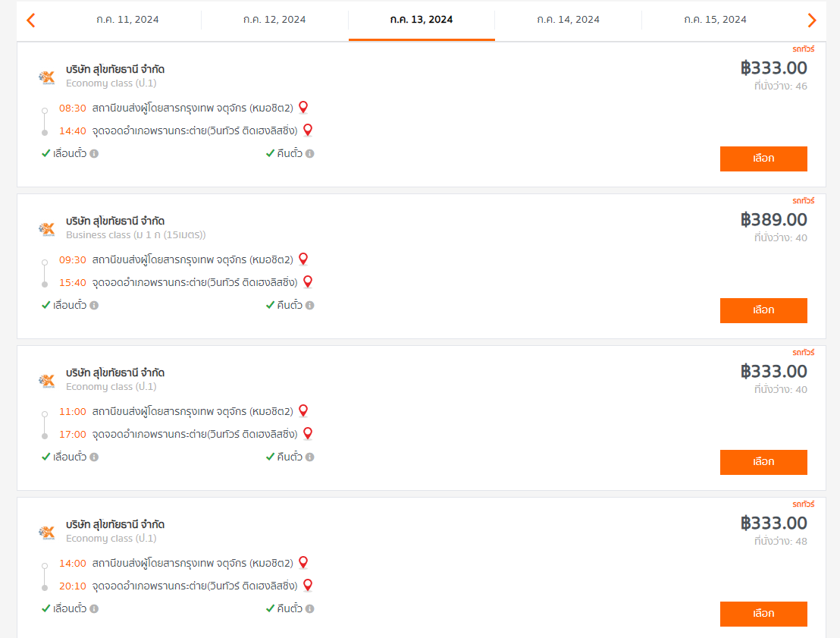Image resolution: width=840 pixels, height=638 pixels.
Task: Click the 08:30 departure time
Action: (72, 108)
